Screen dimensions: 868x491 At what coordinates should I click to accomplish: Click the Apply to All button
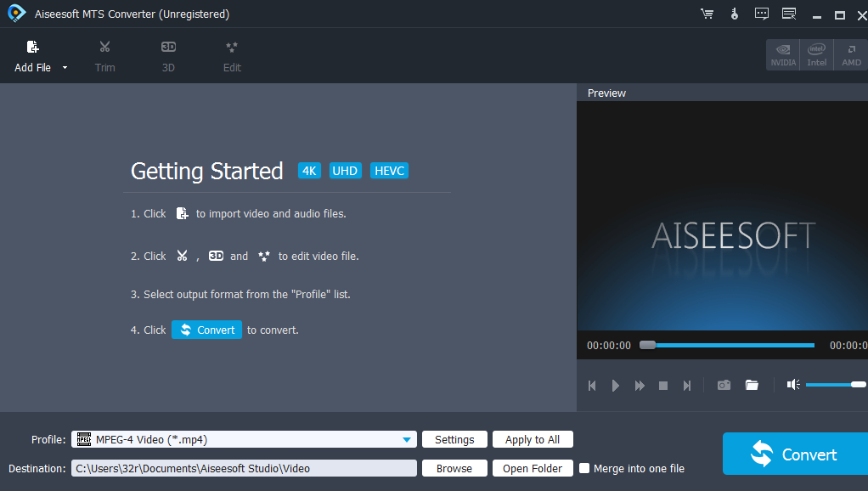coord(533,439)
